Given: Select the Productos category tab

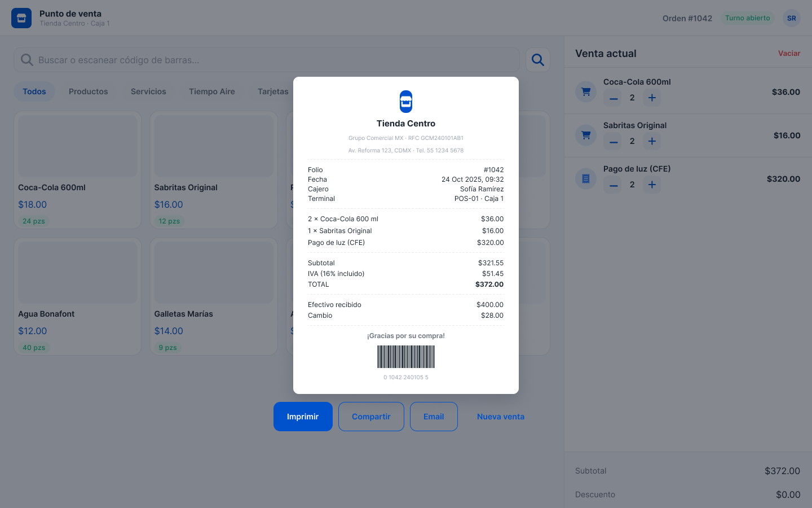Looking at the screenshot, I should (89, 91).
